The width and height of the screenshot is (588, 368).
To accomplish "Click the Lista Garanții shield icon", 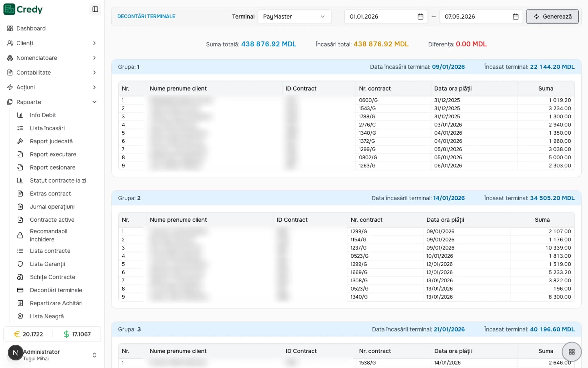I will pos(20,264).
